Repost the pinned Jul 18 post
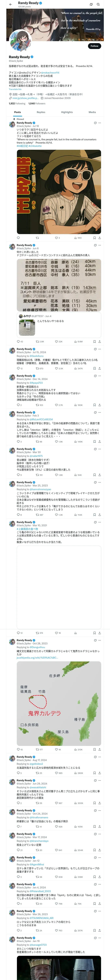The image size is (110, 980). click(37, 238)
